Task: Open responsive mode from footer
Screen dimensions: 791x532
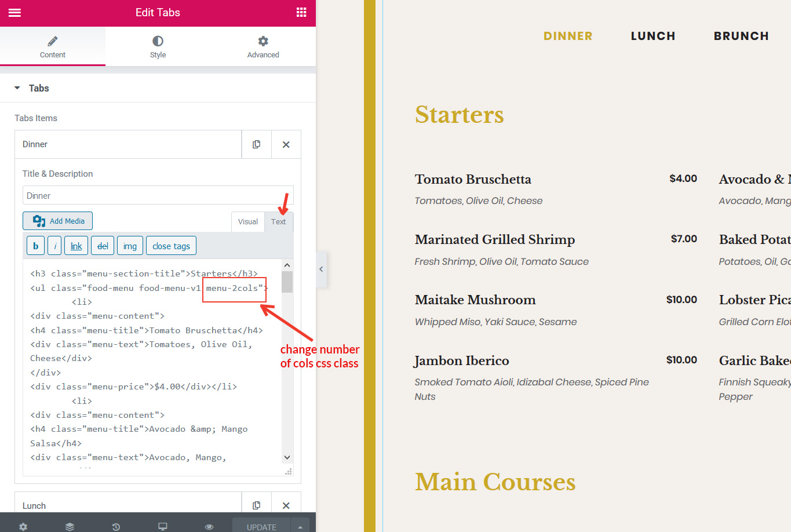Action: click(x=163, y=526)
